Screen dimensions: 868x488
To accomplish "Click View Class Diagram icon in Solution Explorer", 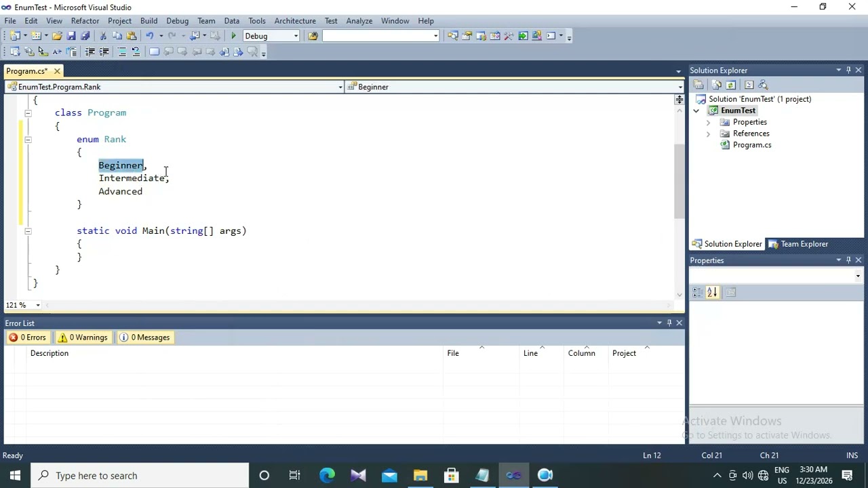I will (763, 85).
